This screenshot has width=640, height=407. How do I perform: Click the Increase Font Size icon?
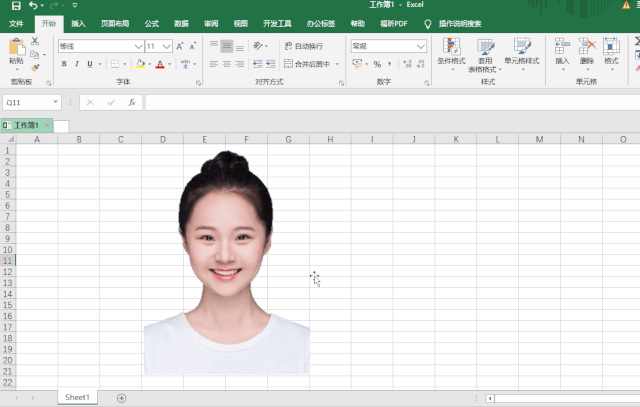[180, 46]
